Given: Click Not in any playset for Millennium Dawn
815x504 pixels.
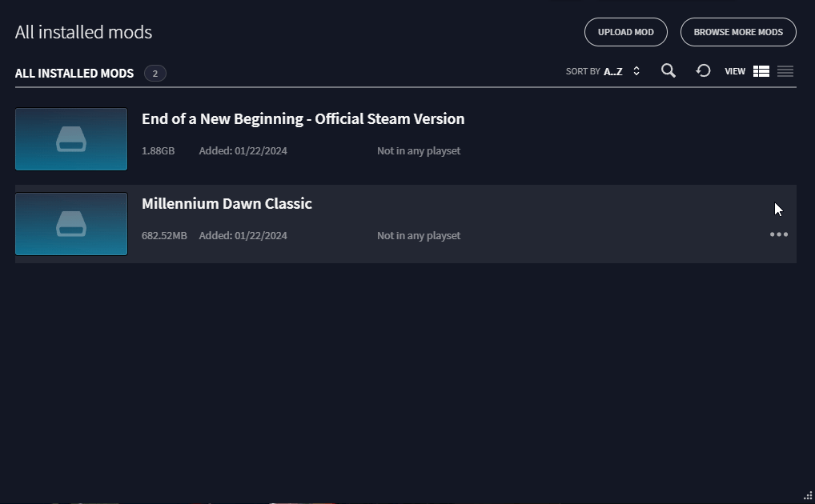Looking at the screenshot, I should pyautogui.click(x=418, y=235).
